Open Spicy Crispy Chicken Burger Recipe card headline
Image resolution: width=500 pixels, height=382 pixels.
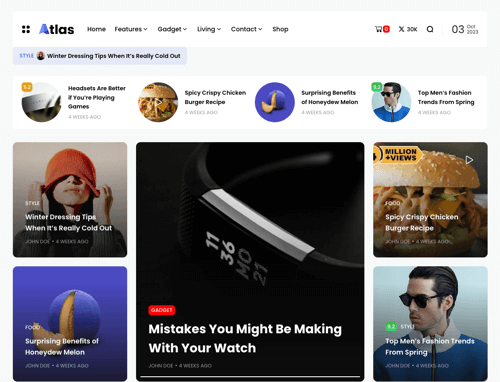(422, 222)
